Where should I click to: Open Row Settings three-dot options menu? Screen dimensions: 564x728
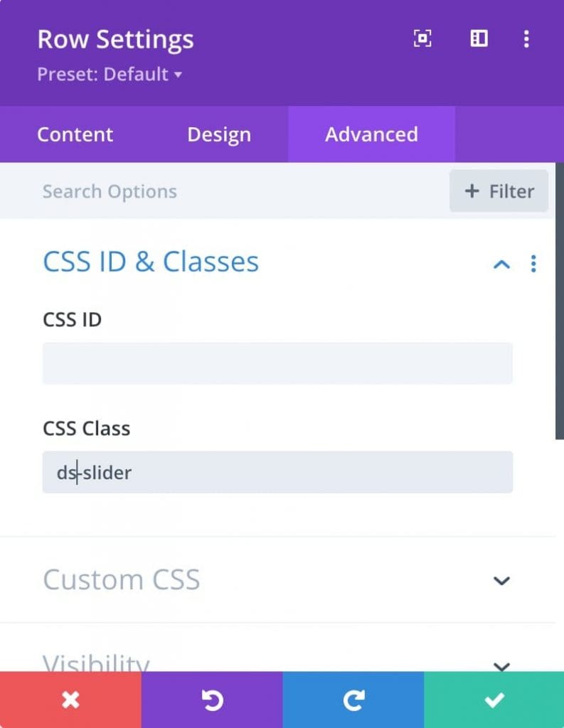pyautogui.click(x=526, y=39)
